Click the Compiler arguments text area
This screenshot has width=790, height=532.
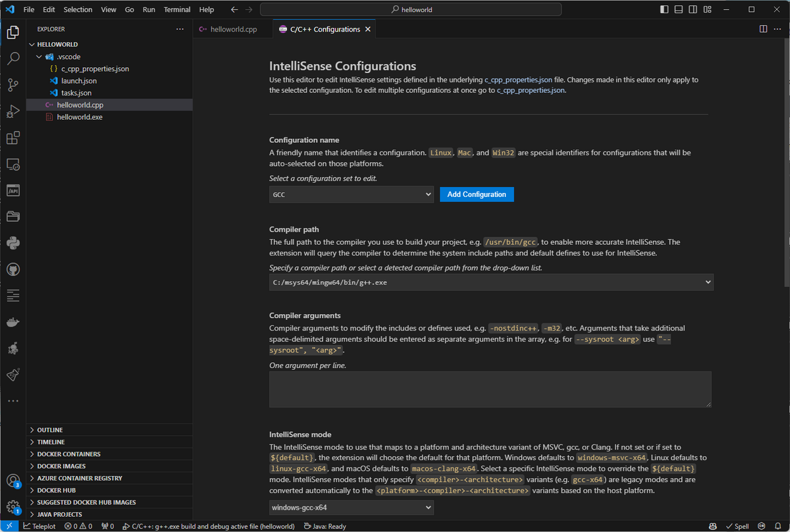[x=490, y=389]
